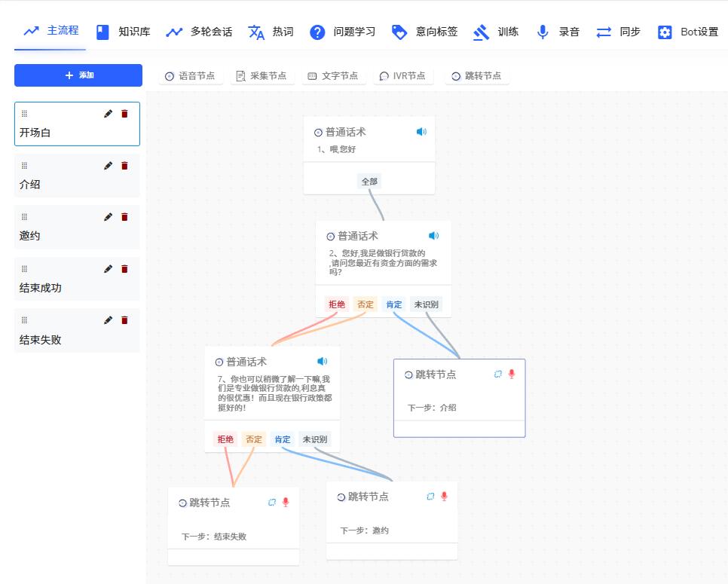Add a 语音节点 from the toolbar
The width and height of the screenshot is (728, 584).
point(190,76)
